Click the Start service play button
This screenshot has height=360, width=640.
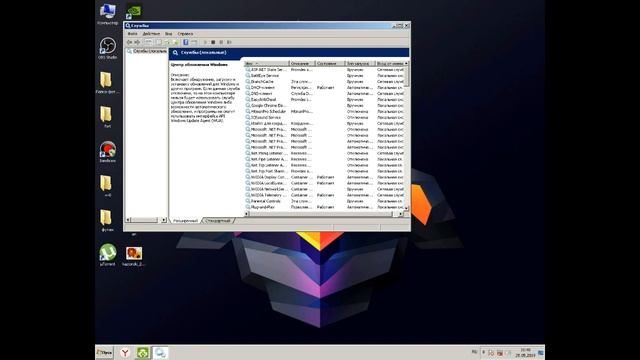[x=205, y=42]
